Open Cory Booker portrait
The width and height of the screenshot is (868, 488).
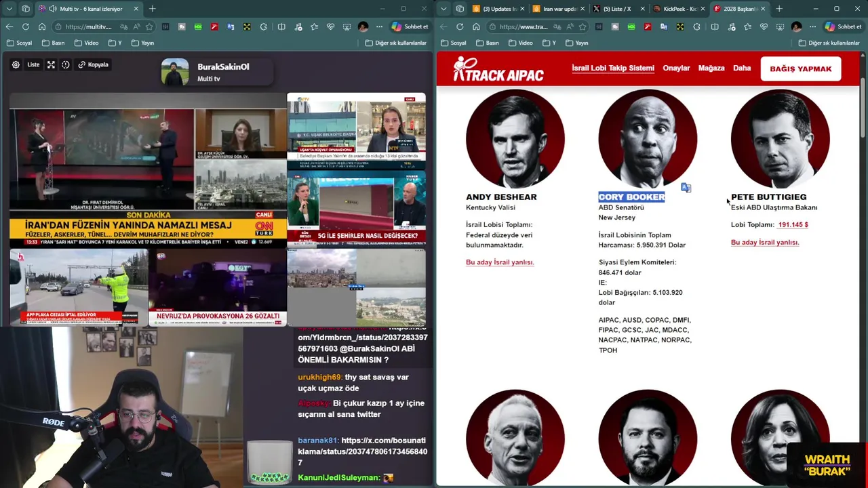point(648,140)
